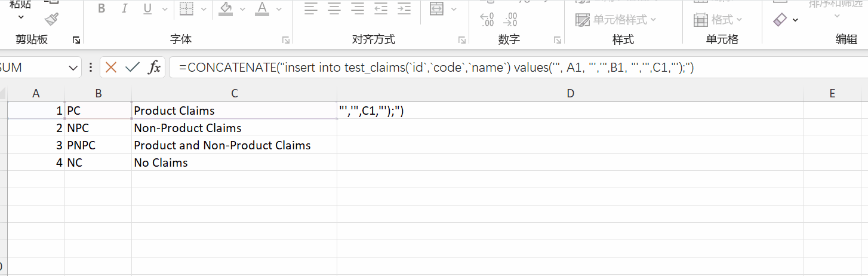Toggle underline formatting

[147, 8]
